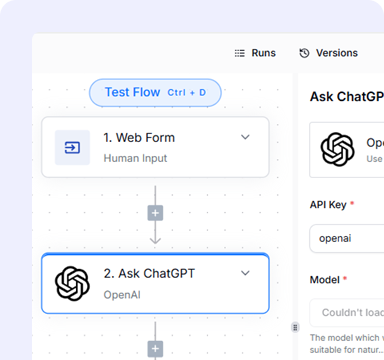Click the OpenAI piece info card
384x360 pixels.
pos(347,150)
